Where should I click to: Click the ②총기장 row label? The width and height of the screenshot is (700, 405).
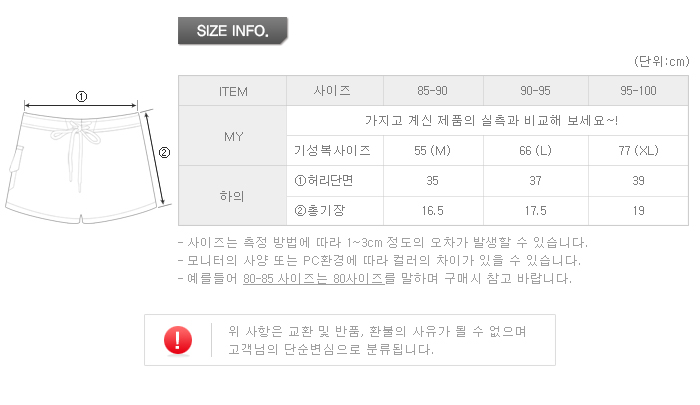333,211
